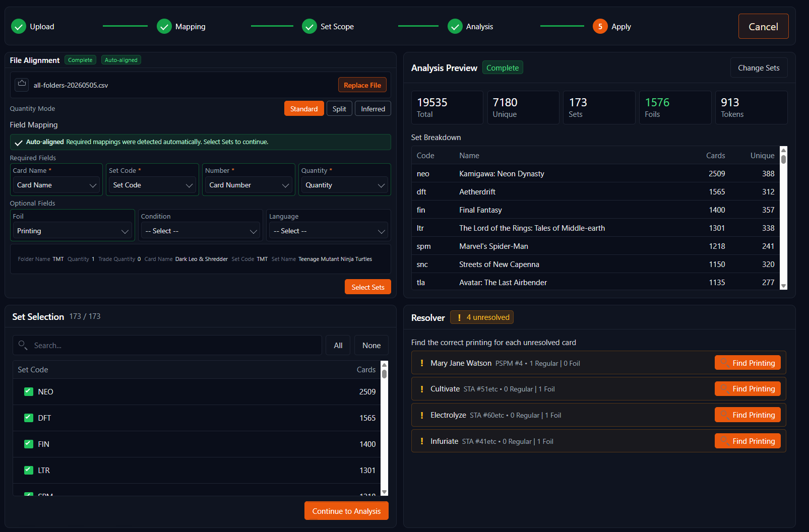Image resolution: width=809 pixels, height=532 pixels.
Task: Click Set Breakdown scroll down arrow
Action: click(783, 286)
